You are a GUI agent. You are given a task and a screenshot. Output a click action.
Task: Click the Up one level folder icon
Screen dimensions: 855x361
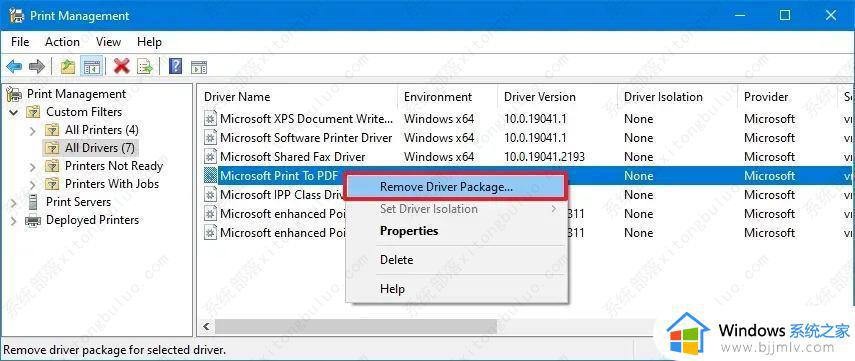pyautogui.click(x=68, y=67)
